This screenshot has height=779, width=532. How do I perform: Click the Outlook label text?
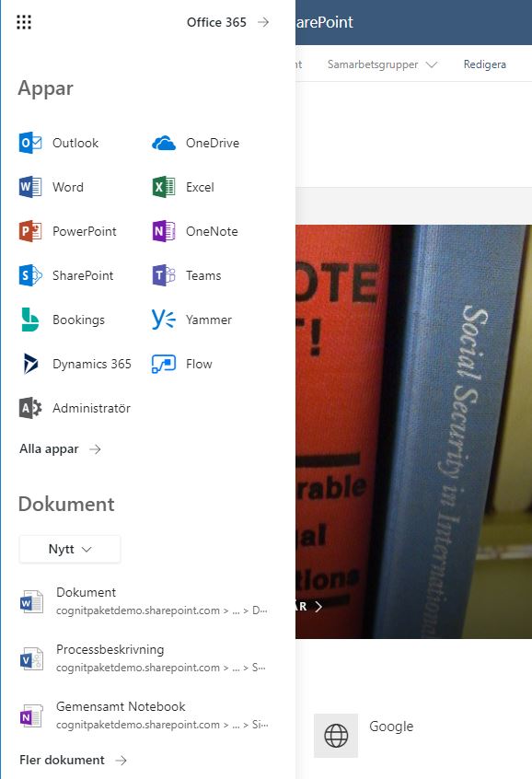point(75,143)
